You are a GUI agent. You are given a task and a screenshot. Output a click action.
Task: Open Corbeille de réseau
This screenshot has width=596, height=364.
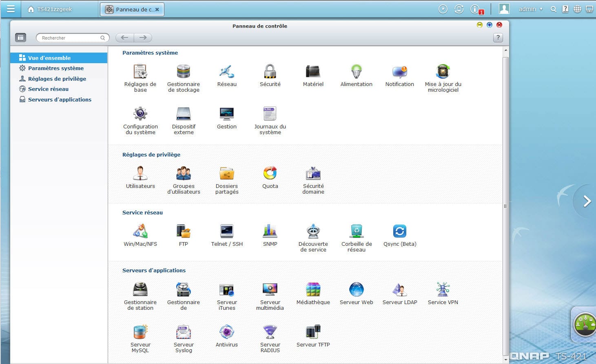pos(357,231)
